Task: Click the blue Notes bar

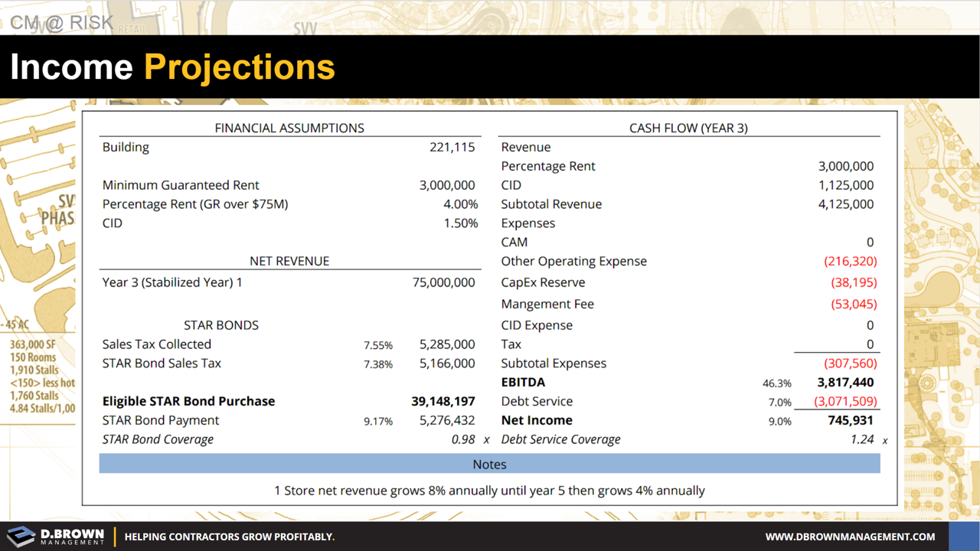Action: coord(489,464)
